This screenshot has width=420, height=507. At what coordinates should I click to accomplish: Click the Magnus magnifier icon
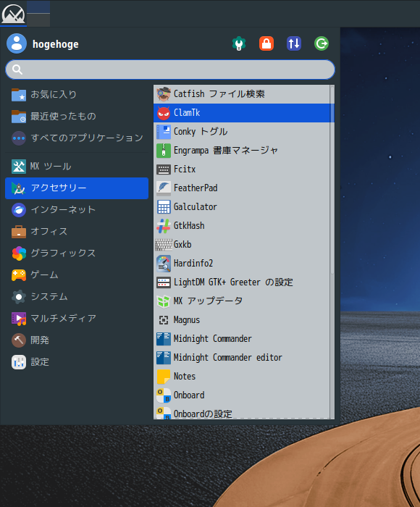164,320
